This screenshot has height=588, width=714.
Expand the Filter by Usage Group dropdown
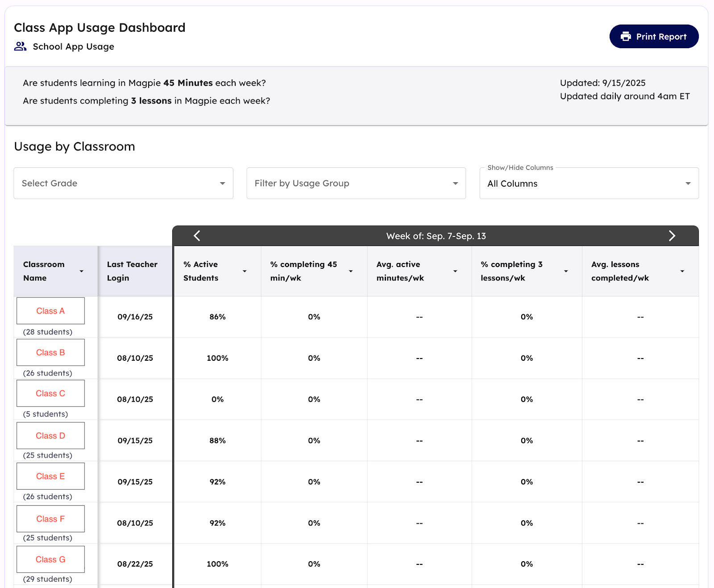[356, 183]
